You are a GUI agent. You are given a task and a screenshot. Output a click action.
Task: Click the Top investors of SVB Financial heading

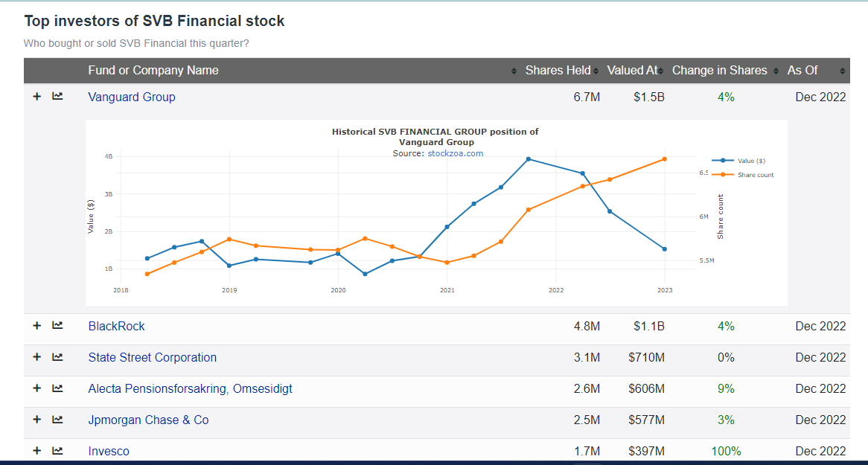[x=154, y=21]
